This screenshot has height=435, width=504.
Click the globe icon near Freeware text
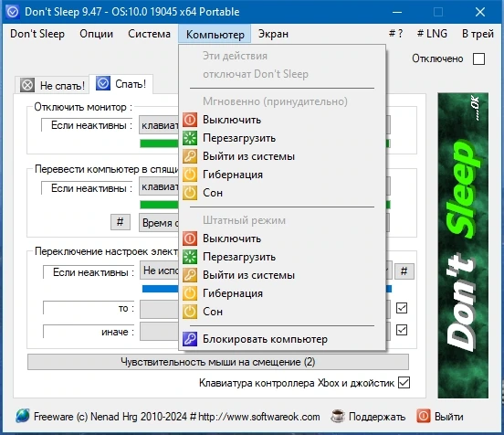point(23,416)
